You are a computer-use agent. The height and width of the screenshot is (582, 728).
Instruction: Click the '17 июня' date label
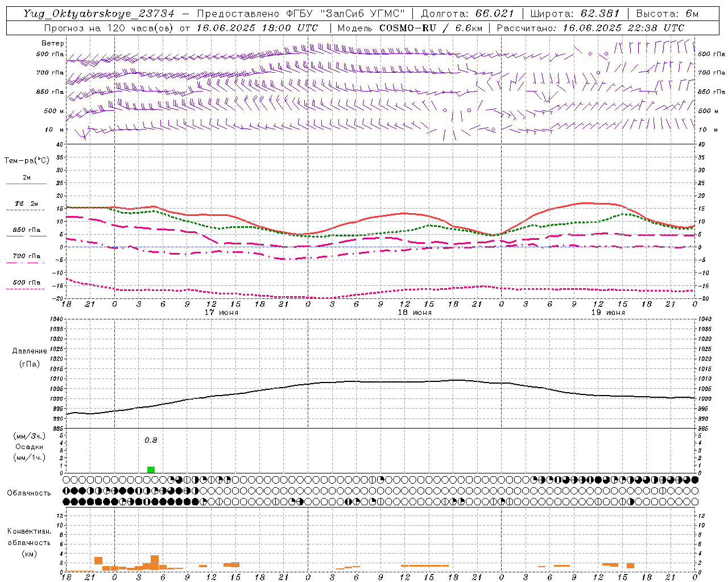coord(221,313)
